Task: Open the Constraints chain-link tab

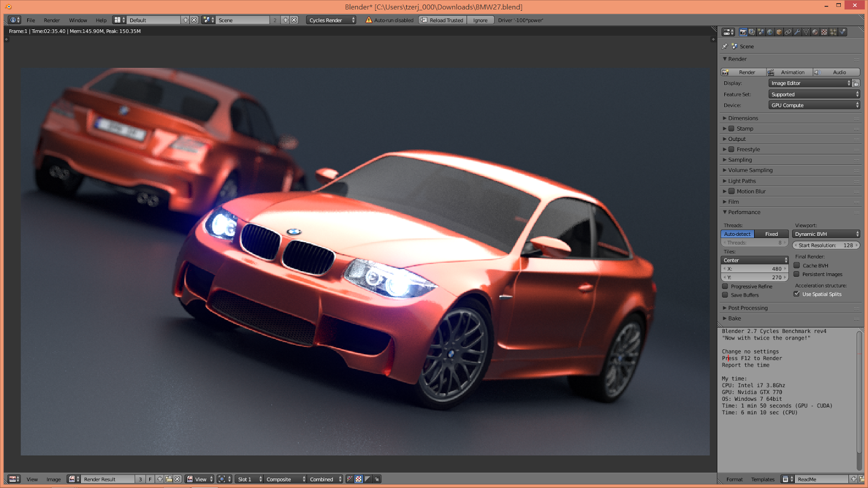Action: click(788, 32)
